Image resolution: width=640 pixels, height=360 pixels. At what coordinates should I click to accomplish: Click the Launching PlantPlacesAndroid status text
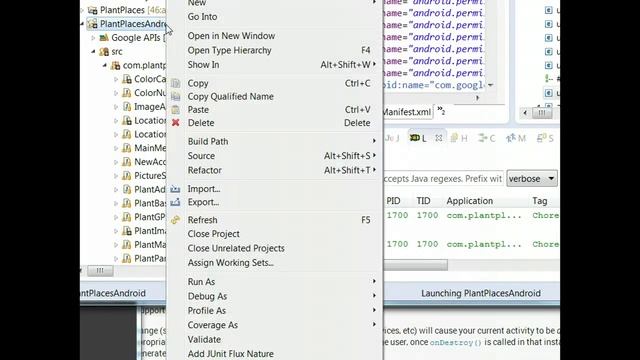coord(481,293)
